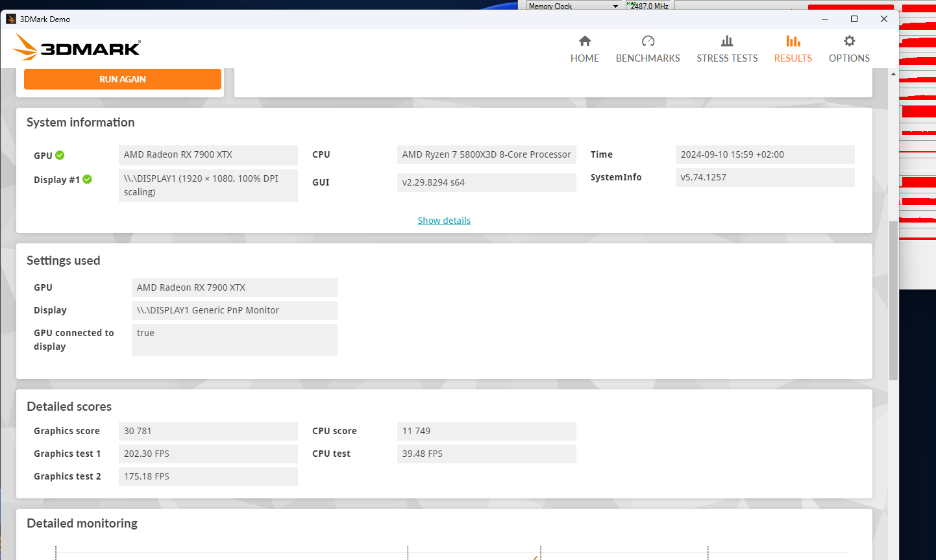Select the GUI version v2.29.8294 s64
The height and width of the screenshot is (560, 936).
point(487,182)
